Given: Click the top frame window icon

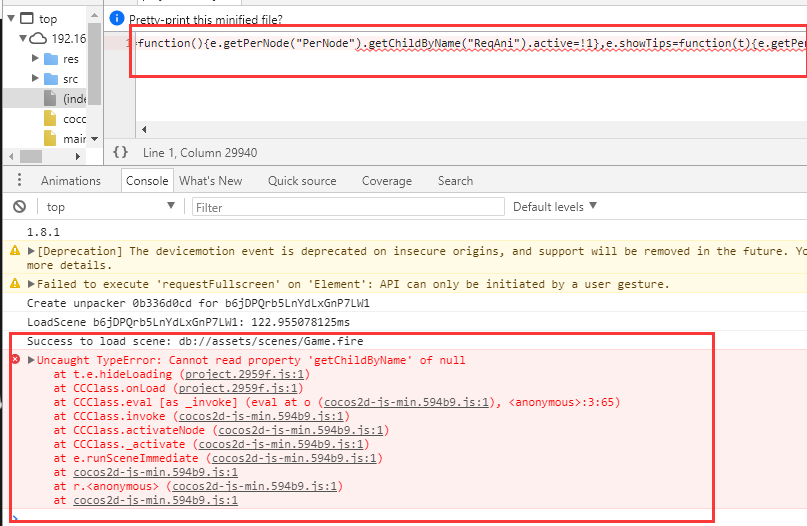Looking at the screenshot, I should (x=27, y=19).
